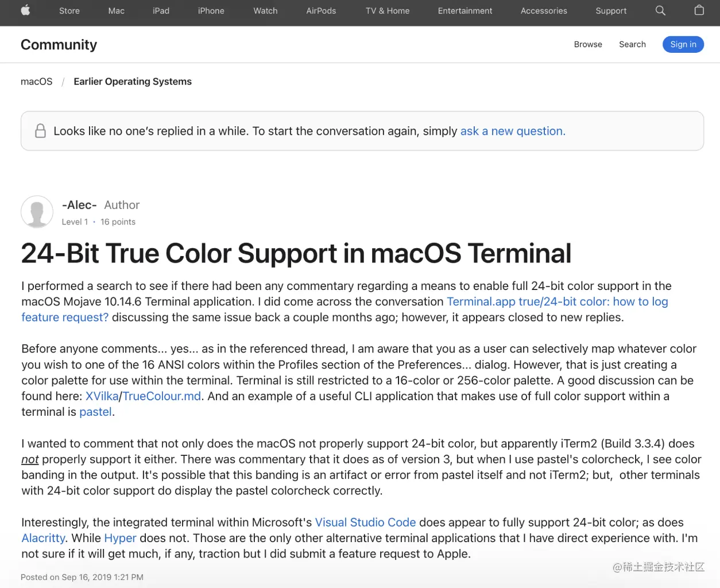Click the Sign in button
The image size is (720, 588).
point(683,44)
